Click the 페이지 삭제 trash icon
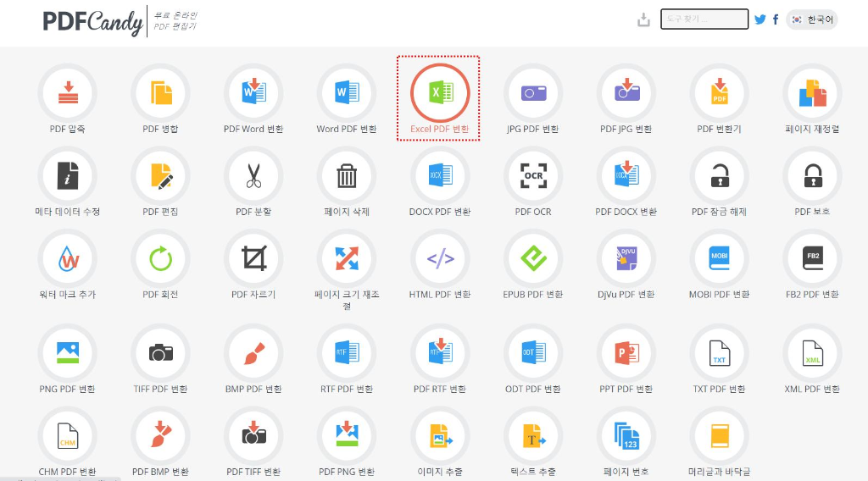This screenshot has width=868, height=481. [x=347, y=175]
